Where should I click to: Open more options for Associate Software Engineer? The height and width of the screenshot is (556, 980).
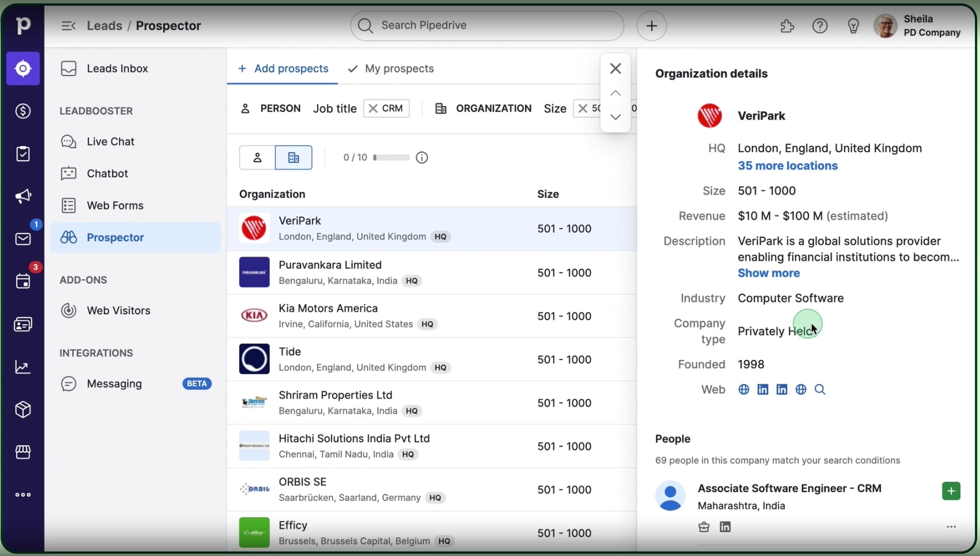pos(951,527)
